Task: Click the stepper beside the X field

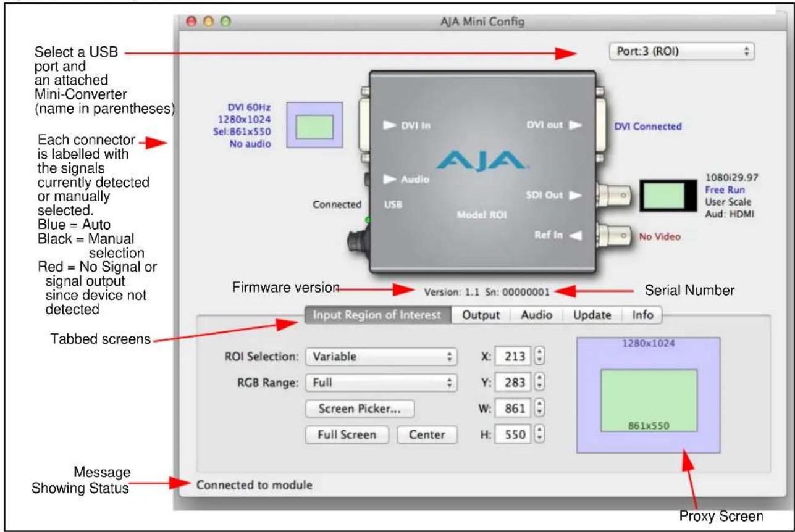Action: 540,356
